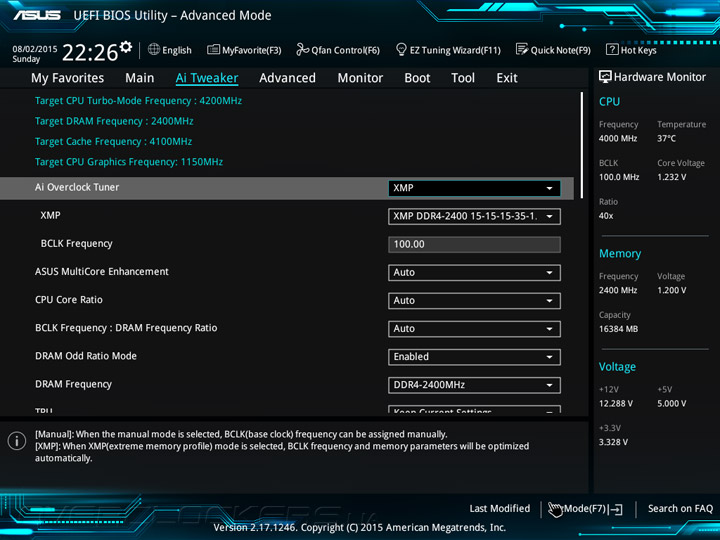
Task: Open the Main tab
Action: [140, 78]
